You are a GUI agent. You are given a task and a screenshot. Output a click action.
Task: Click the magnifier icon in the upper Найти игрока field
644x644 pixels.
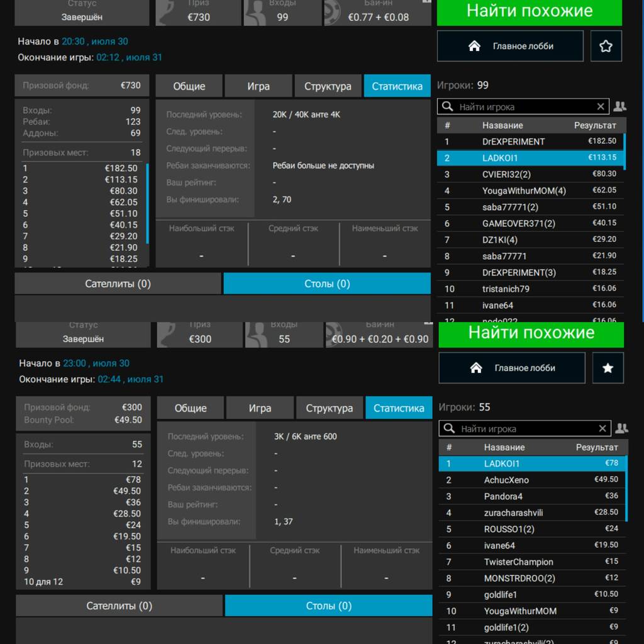[x=447, y=107]
